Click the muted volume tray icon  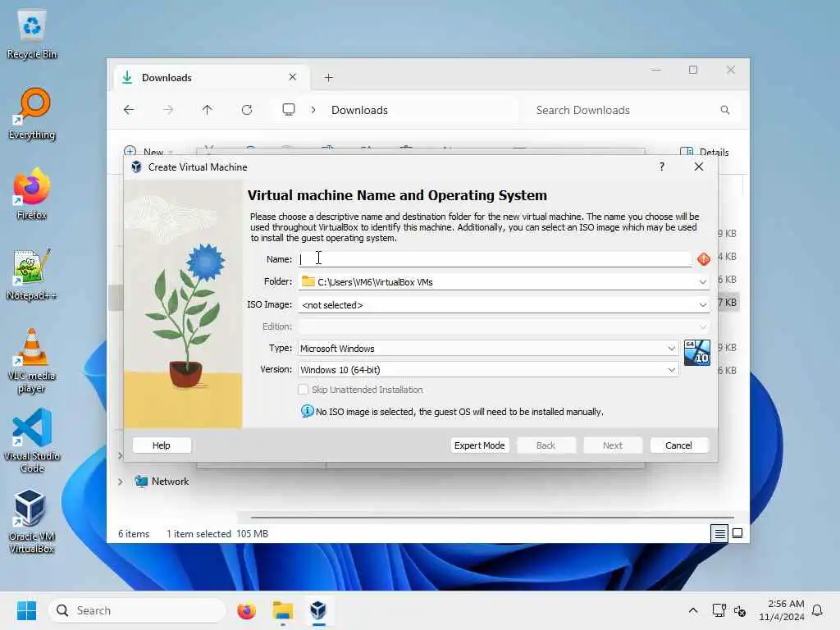[x=740, y=610]
